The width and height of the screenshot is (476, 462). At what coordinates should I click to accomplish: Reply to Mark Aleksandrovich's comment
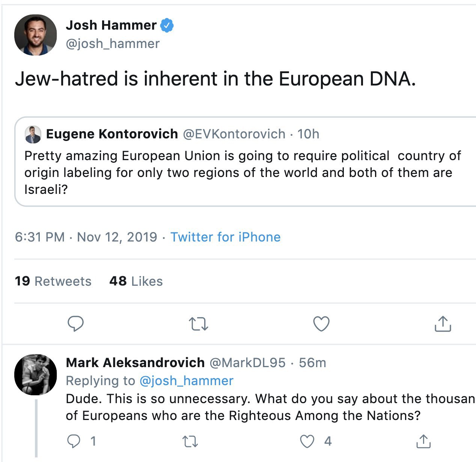click(74, 441)
